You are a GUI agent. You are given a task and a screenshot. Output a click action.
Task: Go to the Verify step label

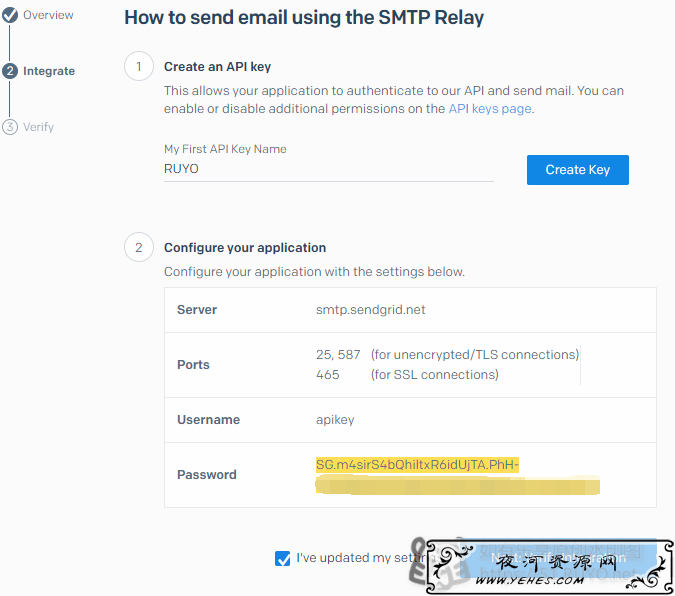[38, 127]
